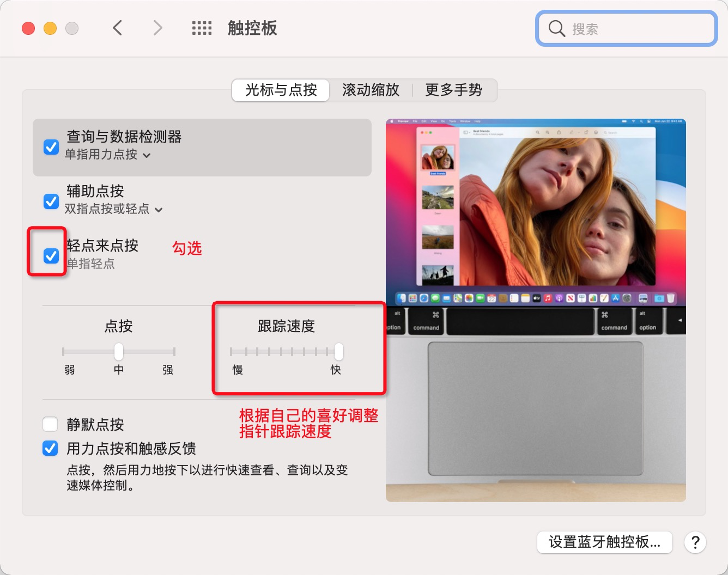Click the trackpad preview video

[x=536, y=310]
